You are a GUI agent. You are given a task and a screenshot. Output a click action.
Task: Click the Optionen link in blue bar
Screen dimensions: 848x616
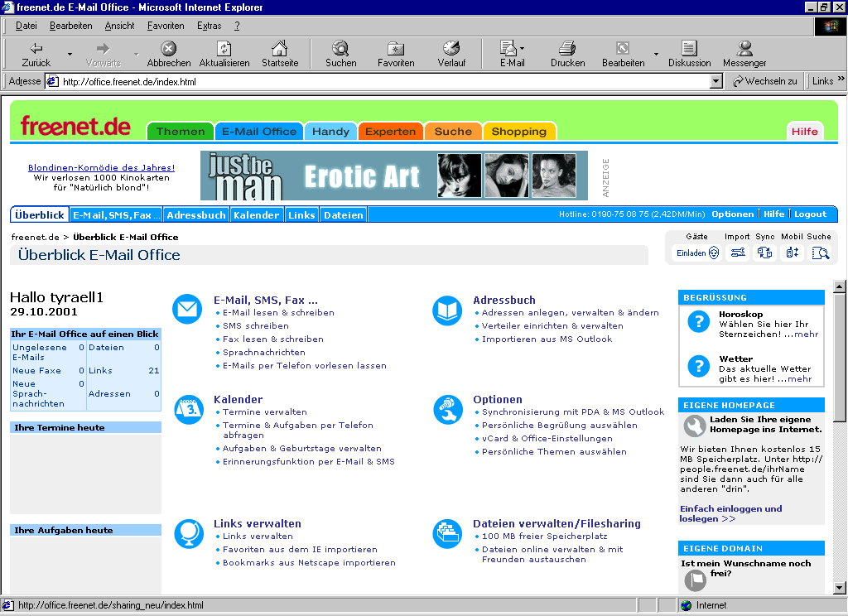coord(732,214)
